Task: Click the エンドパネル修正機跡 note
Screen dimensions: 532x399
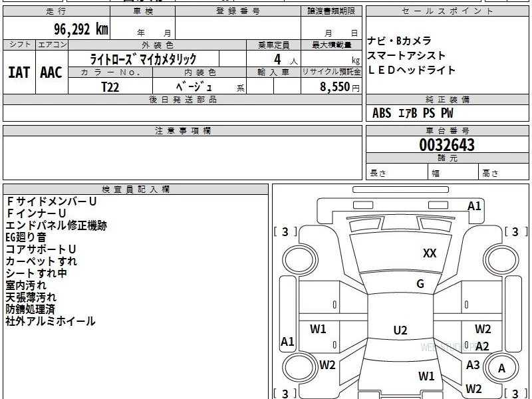Action: pyautogui.click(x=57, y=225)
